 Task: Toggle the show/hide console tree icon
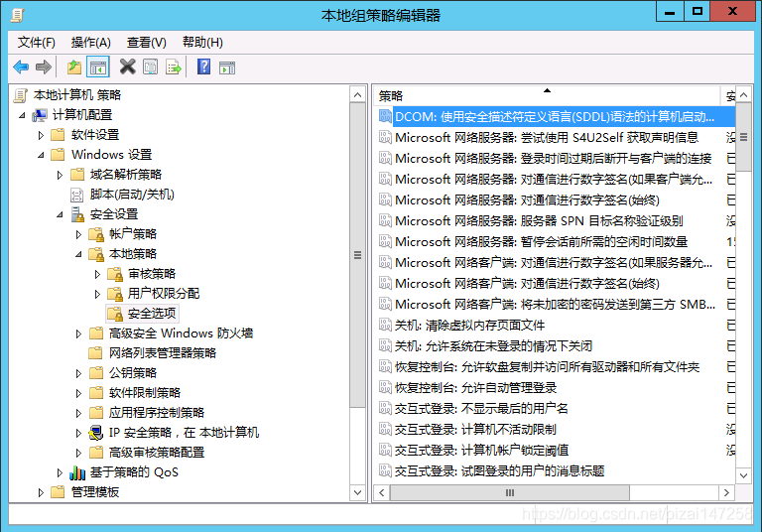(x=97, y=67)
